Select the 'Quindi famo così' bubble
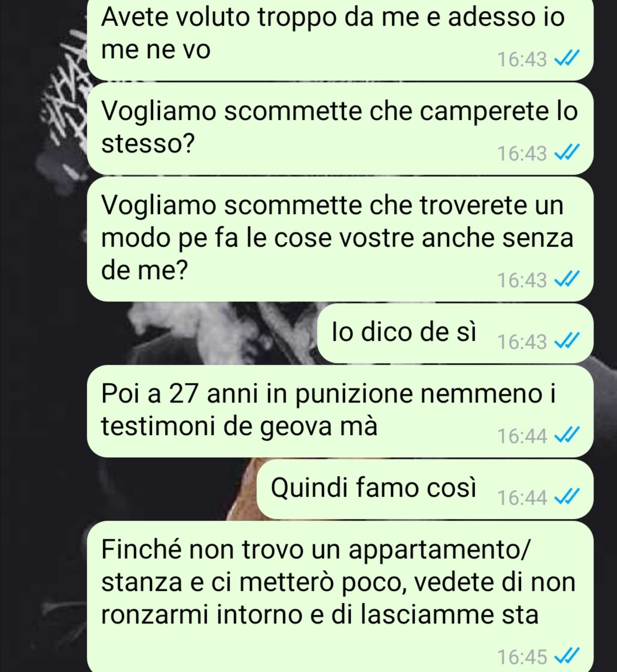Image resolution: width=617 pixels, height=672 pixels. coord(425,489)
